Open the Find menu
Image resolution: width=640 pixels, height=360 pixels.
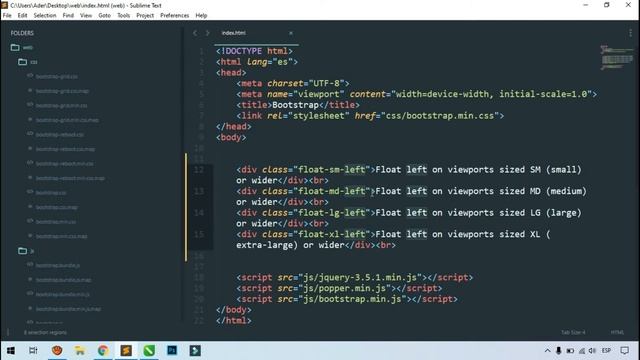(x=68, y=16)
